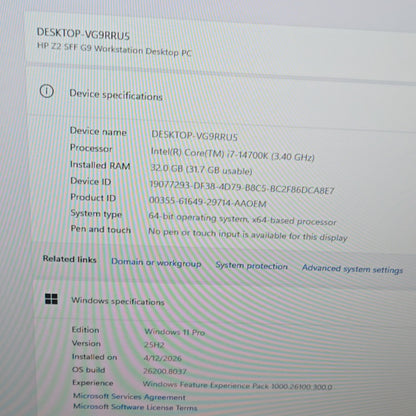
Task: Click the Device ID value 19077293-DF38
Action: pos(242,187)
